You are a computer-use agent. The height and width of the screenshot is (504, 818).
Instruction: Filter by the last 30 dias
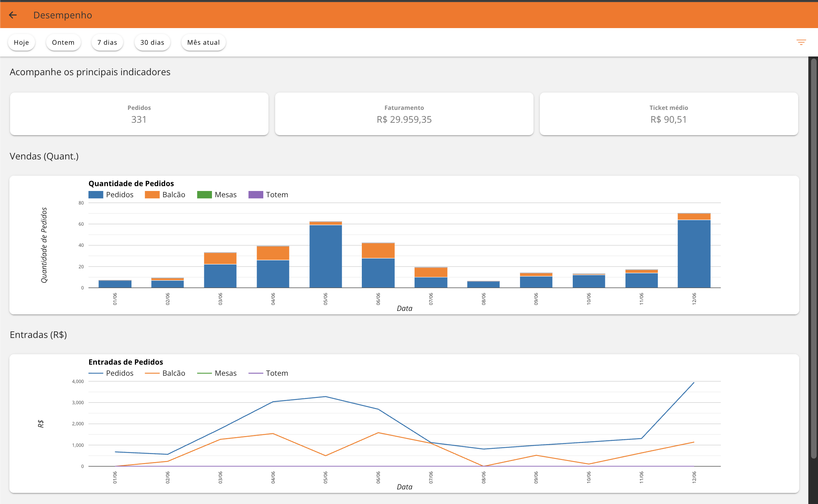click(152, 42)
